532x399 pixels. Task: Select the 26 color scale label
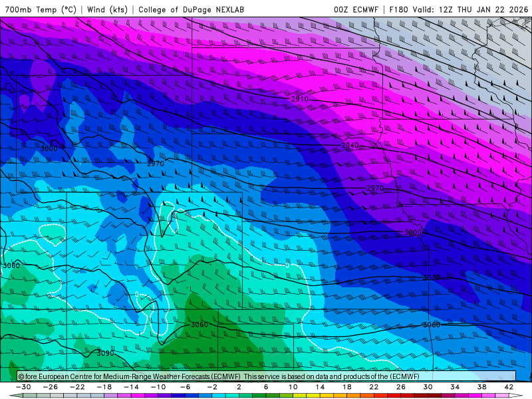401,387
